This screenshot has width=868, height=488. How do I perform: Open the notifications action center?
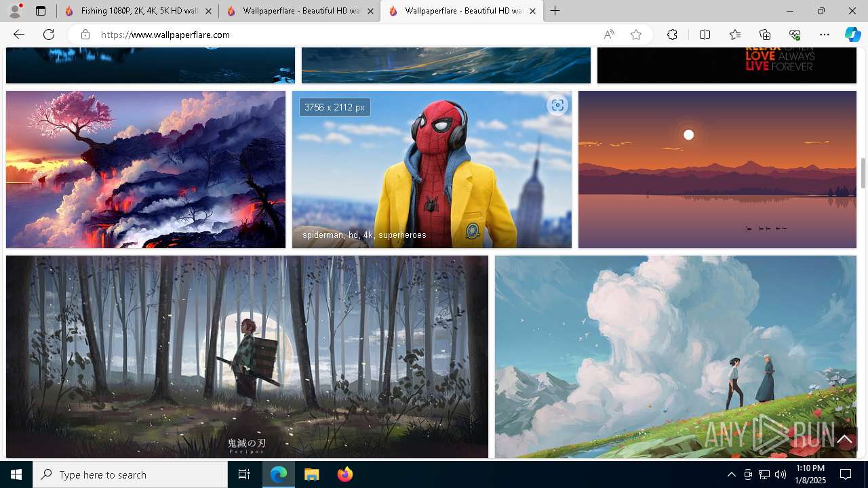coord(846,474)
